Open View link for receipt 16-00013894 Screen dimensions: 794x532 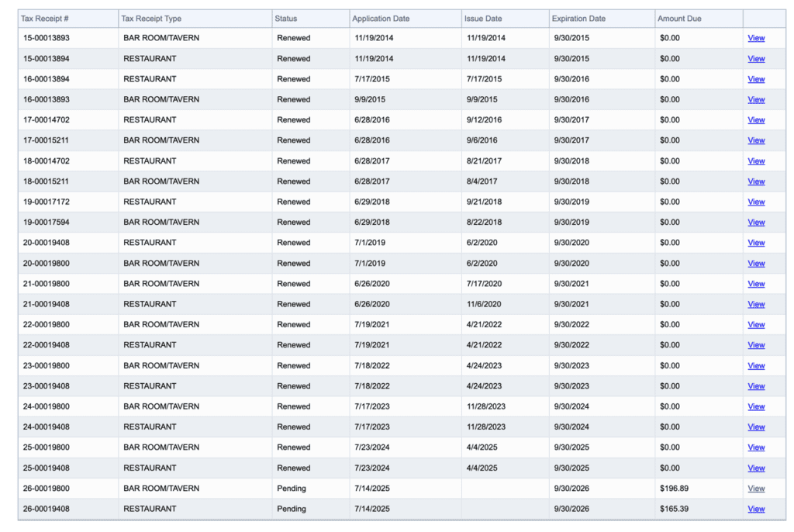[x=756, y=79]
